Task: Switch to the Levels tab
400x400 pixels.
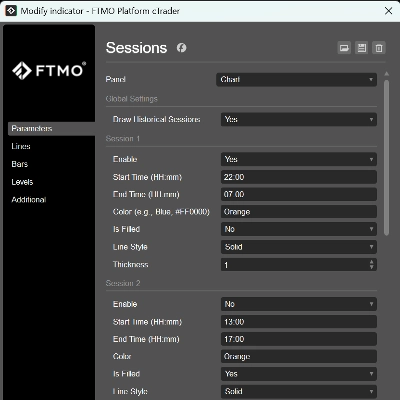Action: coord(22,182)
